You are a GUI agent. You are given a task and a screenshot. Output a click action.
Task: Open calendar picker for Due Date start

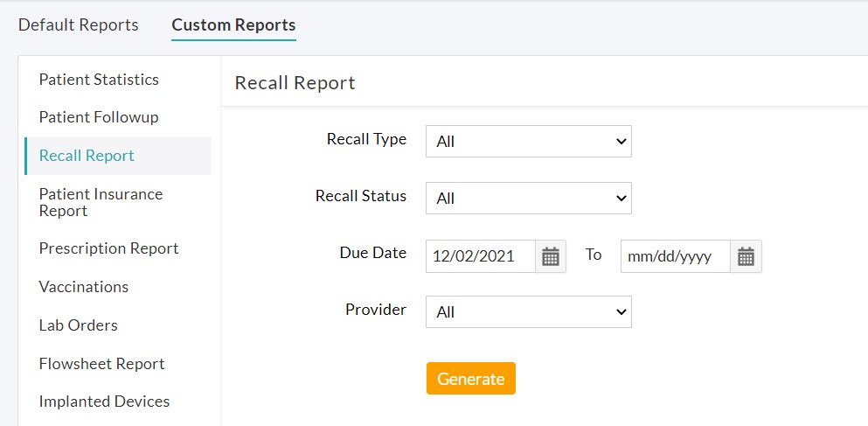[x=550, y=256]
